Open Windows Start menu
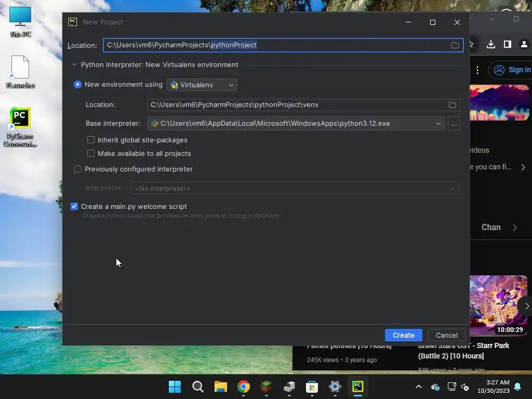Image resolution: width=532 pixels, height=399 pixels. 175,387
